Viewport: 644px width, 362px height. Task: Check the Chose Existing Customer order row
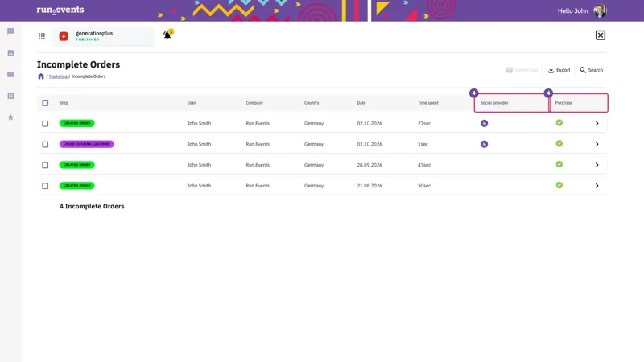[x=45, y=145]
